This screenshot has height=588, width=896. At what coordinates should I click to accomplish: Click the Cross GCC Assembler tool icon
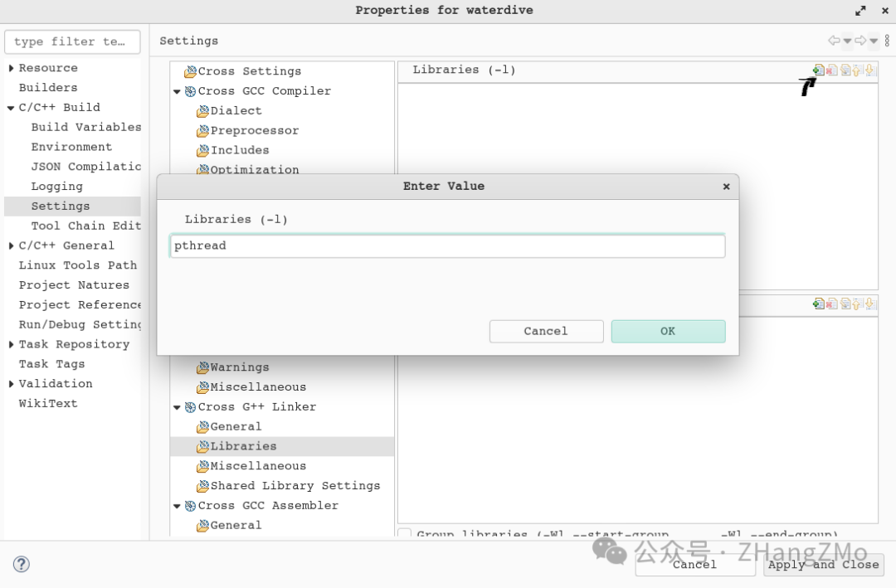(190, 506)
